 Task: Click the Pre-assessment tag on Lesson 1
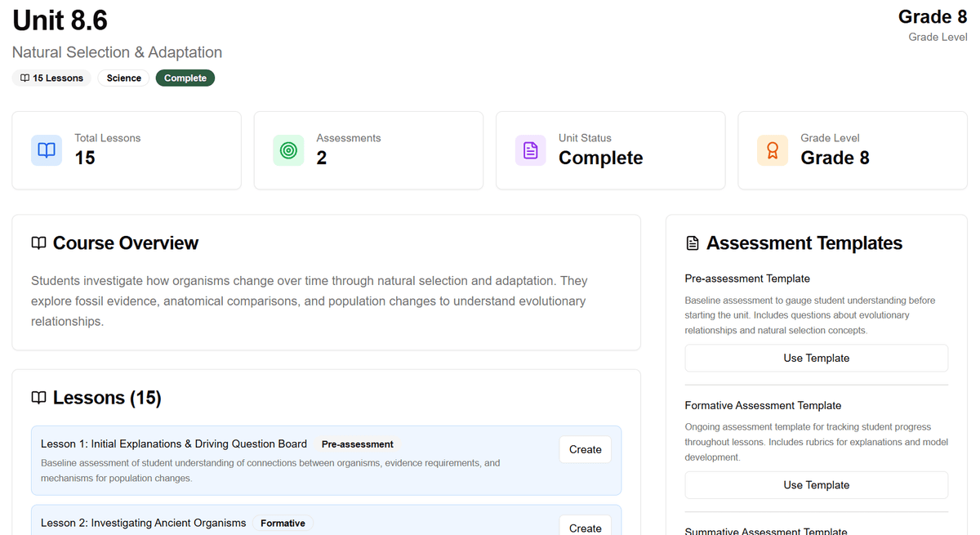click(357, 444)
